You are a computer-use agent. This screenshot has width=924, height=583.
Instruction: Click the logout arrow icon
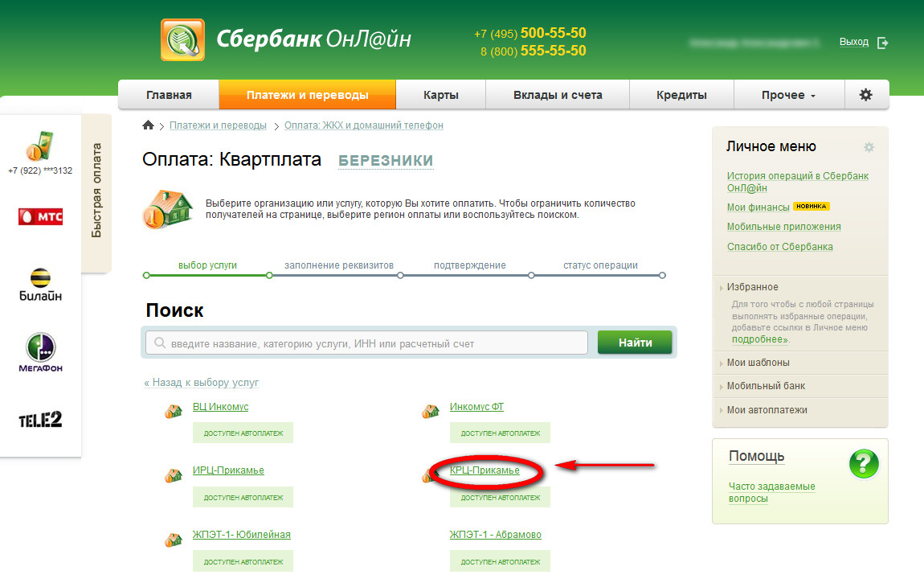(x=883, y=43)
